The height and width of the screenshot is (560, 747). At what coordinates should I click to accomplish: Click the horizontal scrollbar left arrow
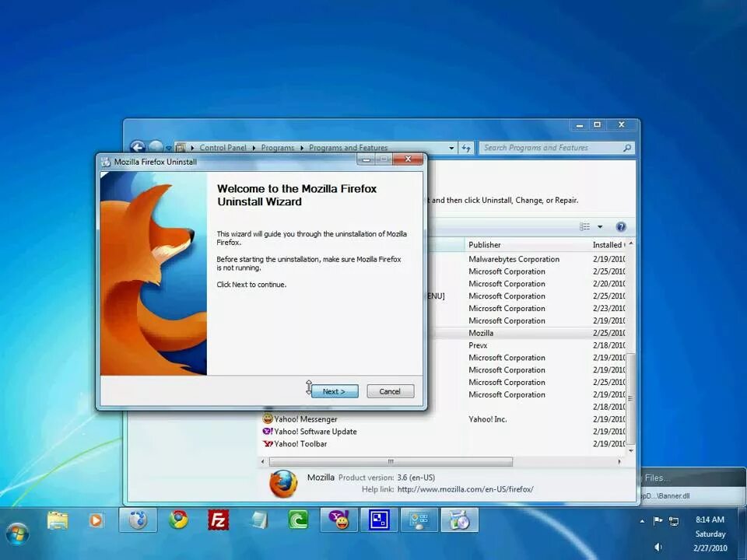tap(262, 461)
